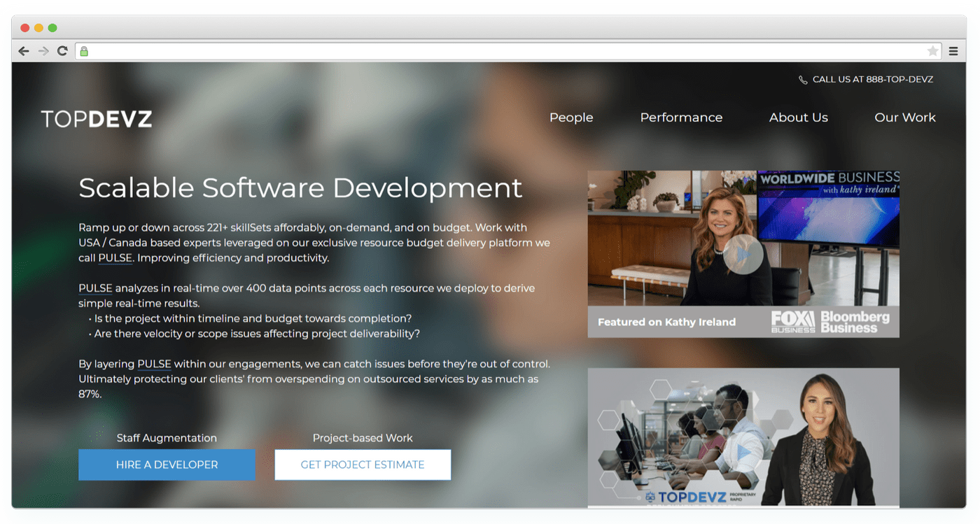980x524 pixels.
Task: Reload the page with the refresh icon
Action: point(62,51)
